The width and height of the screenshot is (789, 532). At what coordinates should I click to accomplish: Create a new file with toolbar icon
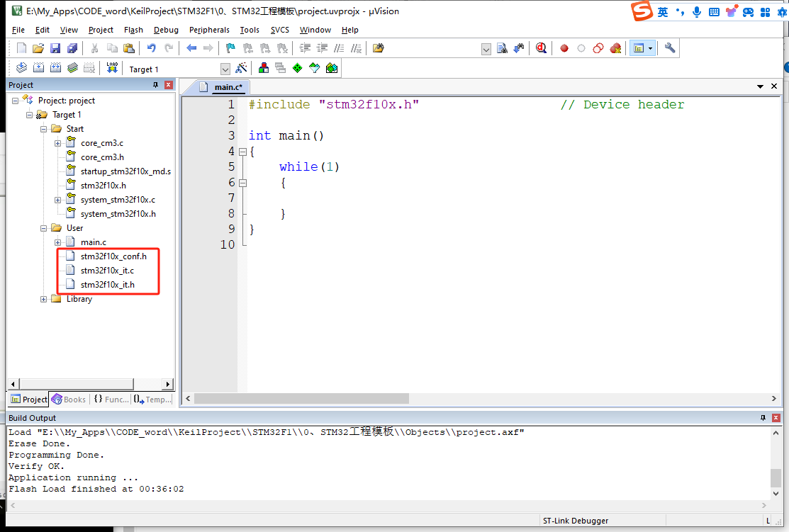click(x=21, y=48)
